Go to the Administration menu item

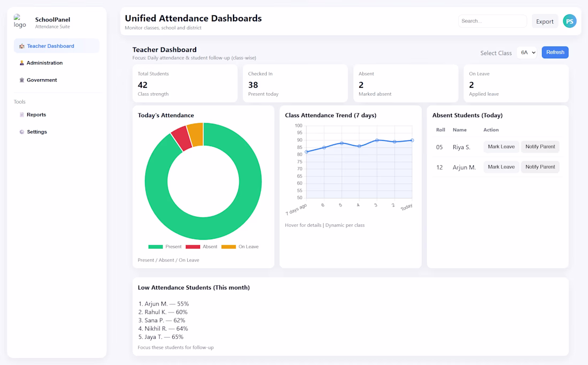coord(44,63)
